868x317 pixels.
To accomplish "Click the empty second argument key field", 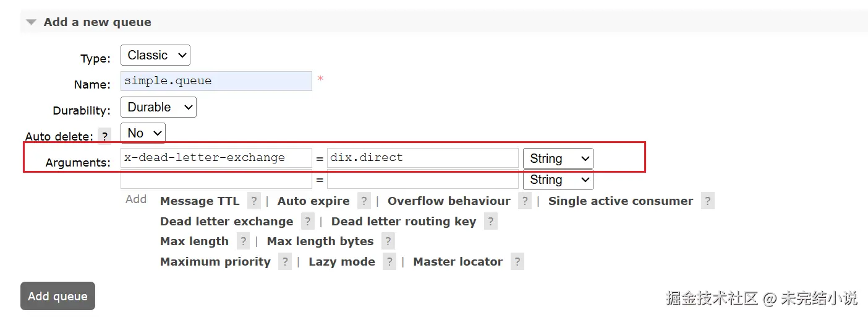I will [x=216, y=180].
